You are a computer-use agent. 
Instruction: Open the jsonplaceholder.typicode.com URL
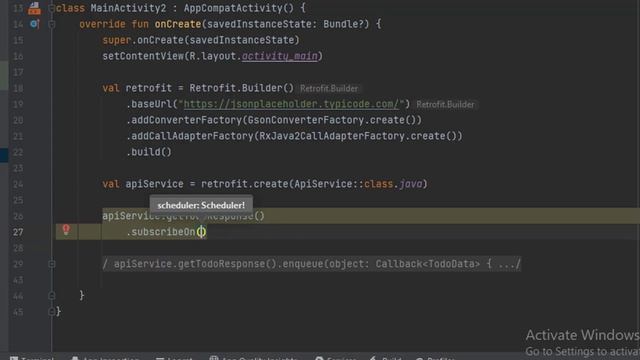(291, 104)
